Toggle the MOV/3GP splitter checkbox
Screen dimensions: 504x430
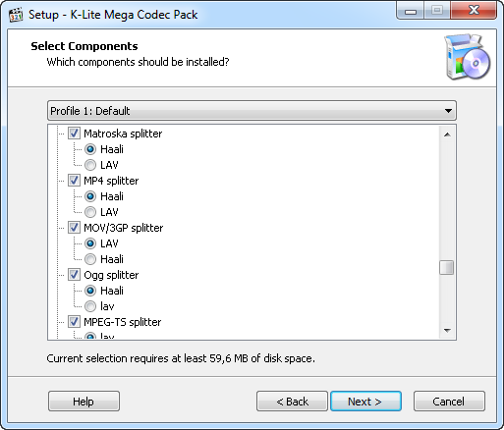74,228
